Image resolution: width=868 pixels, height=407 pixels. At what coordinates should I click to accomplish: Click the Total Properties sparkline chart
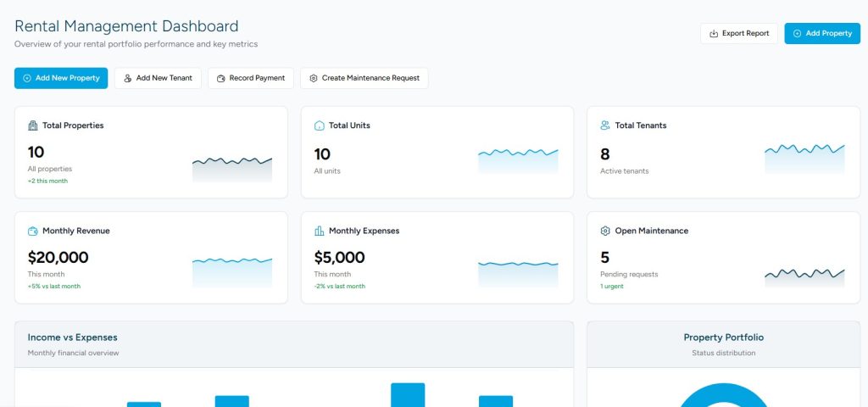tap(232, 167)
